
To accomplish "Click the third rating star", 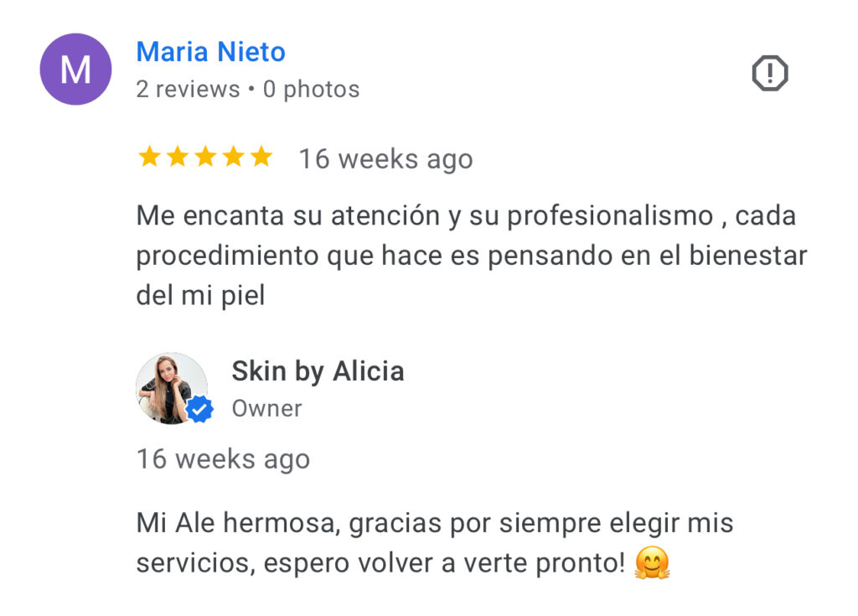I will 205,157.
